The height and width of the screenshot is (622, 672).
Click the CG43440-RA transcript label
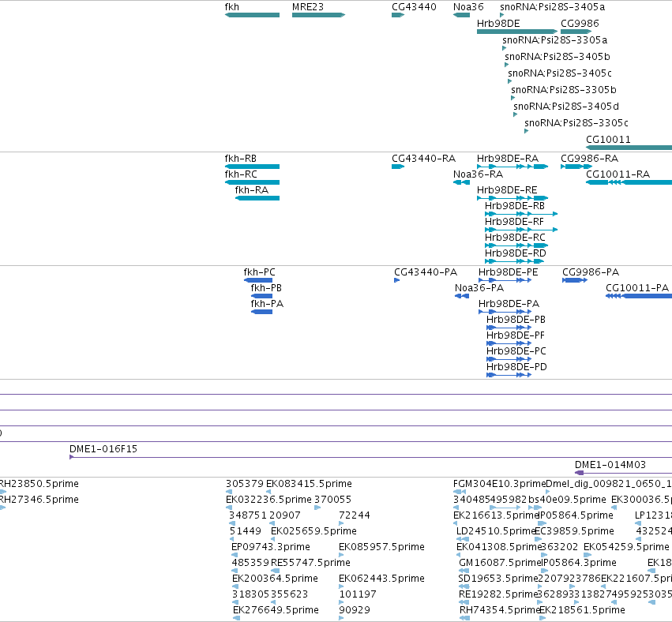[423, 159]
